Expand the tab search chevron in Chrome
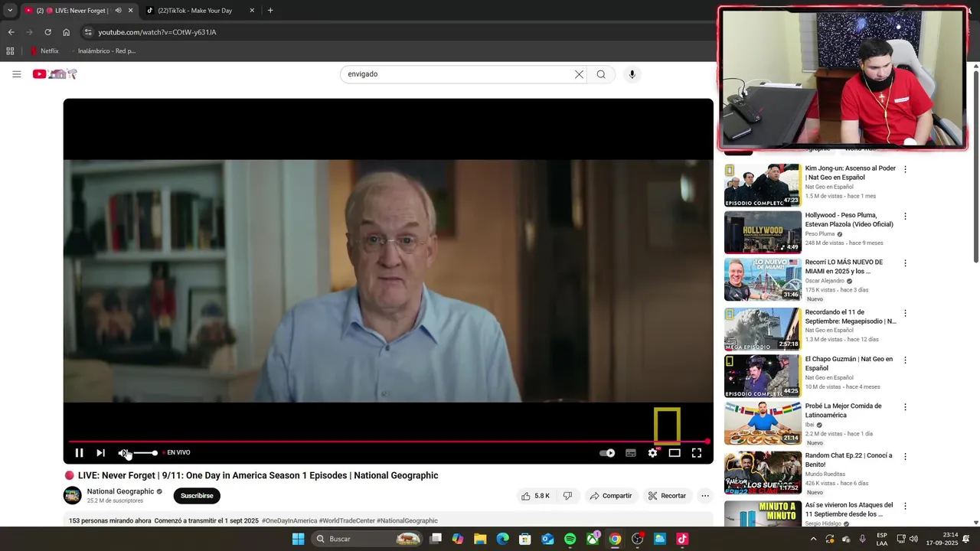Viewport: 980px width, 551px height. pyautogui.click(x=10, y=11)
